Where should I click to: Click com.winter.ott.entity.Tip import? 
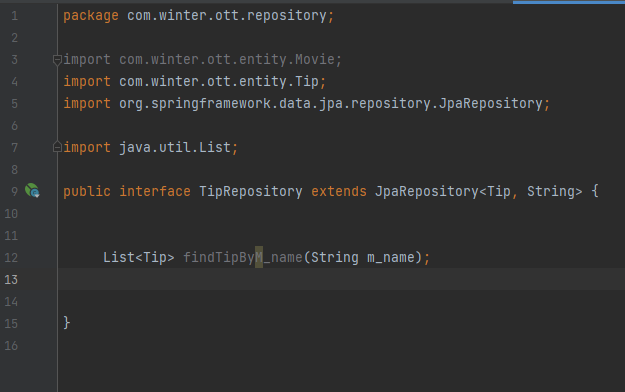coord(219,82)
